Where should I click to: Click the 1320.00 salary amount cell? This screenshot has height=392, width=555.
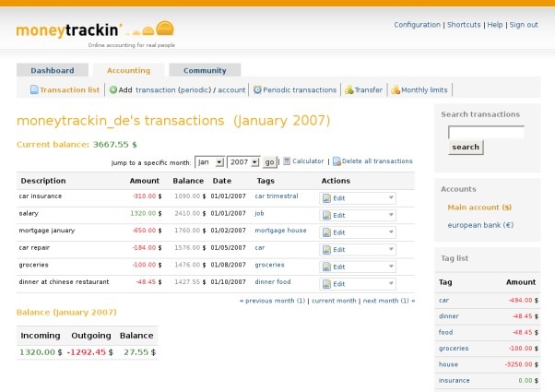(x=146, y=213)
